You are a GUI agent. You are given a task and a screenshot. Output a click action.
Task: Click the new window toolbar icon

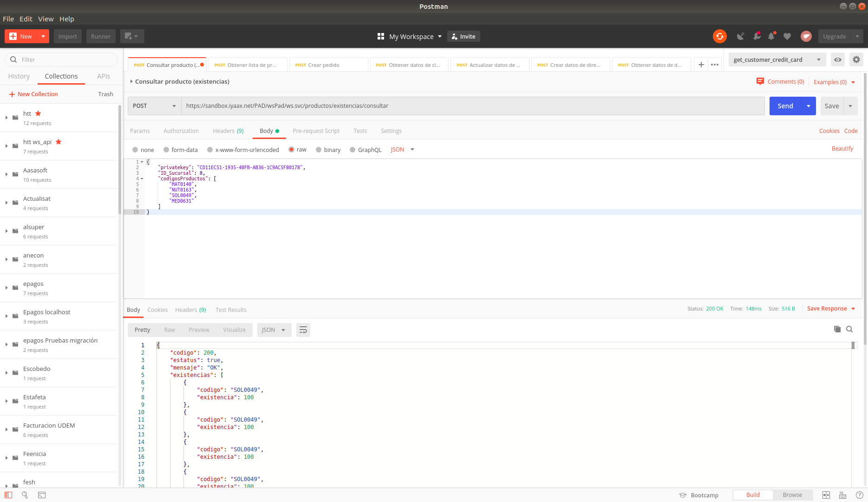pos(132,36)
